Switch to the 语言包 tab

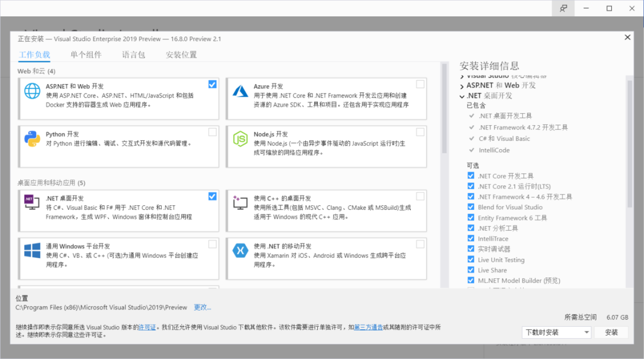point(134,55)
